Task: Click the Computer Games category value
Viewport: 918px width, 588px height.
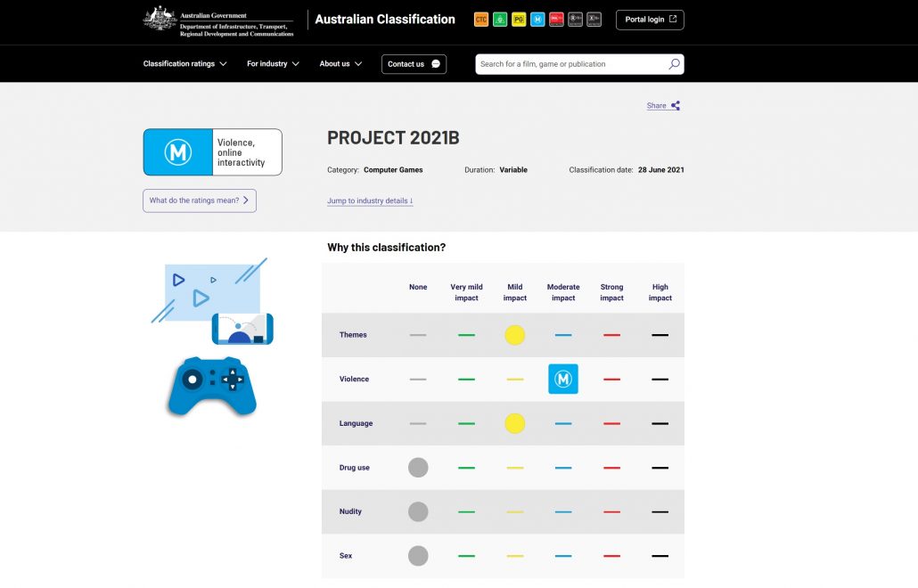Action: [393, 169]
